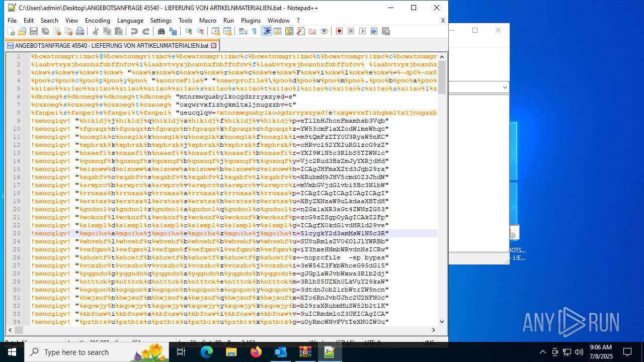Focus the taskbar search box
Viewport: 644px width, 362px height.
(x=98, y=352)
